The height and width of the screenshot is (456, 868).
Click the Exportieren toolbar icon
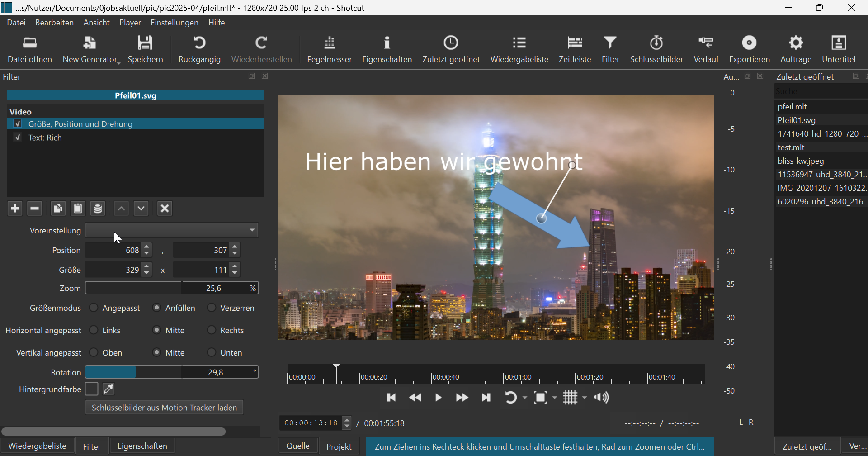[749, 49]
